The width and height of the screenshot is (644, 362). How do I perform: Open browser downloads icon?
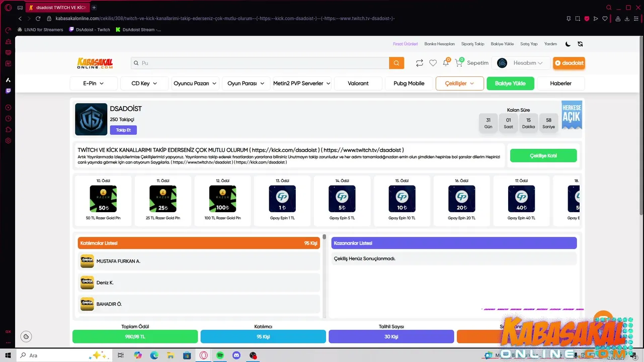click(x=627, y=19)
